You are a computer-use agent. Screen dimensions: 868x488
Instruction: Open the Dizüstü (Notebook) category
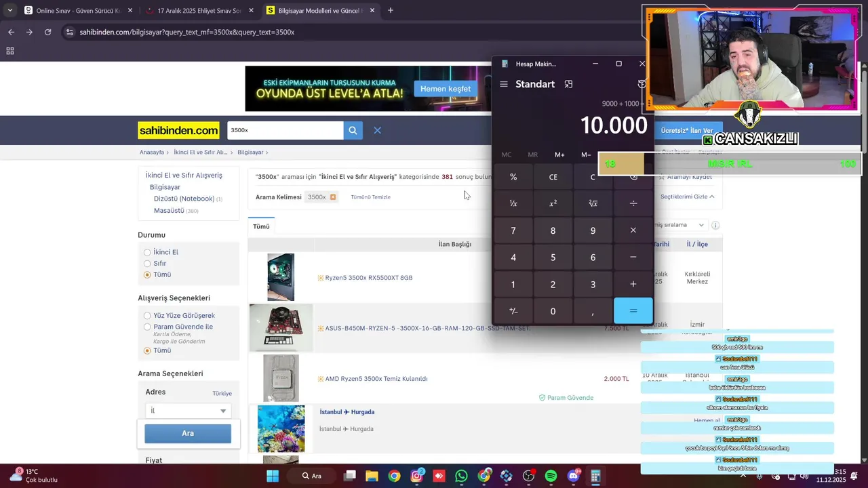184,199
